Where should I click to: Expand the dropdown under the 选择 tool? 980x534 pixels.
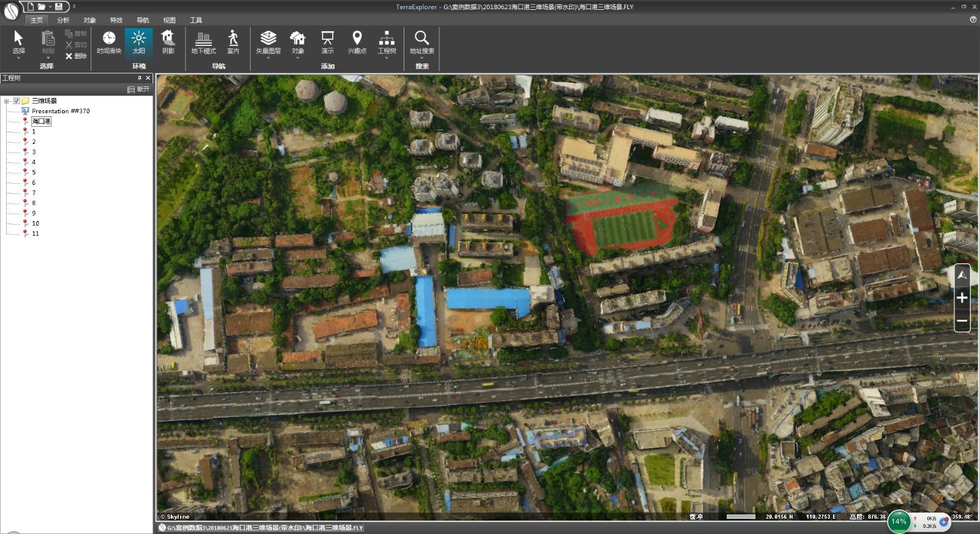[18, 58]
